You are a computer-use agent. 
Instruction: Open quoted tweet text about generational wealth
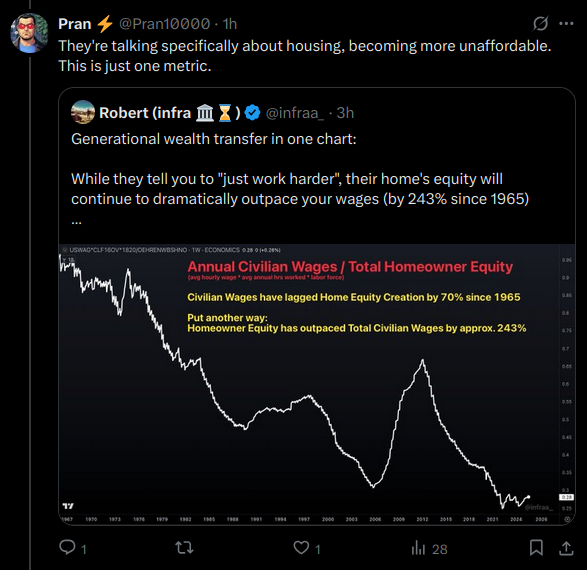point(299,179)
